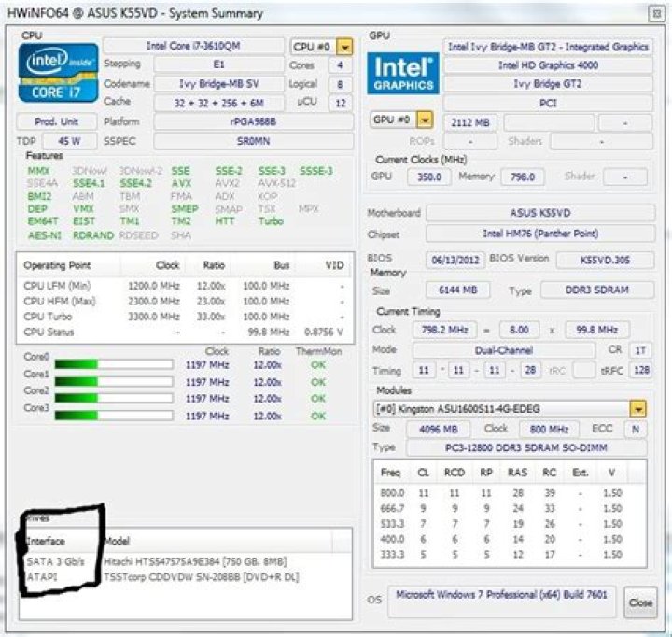The width and height of the screenshot is (672, 637).
Task: Click the Intel Graphics logo
Action: 403,73
